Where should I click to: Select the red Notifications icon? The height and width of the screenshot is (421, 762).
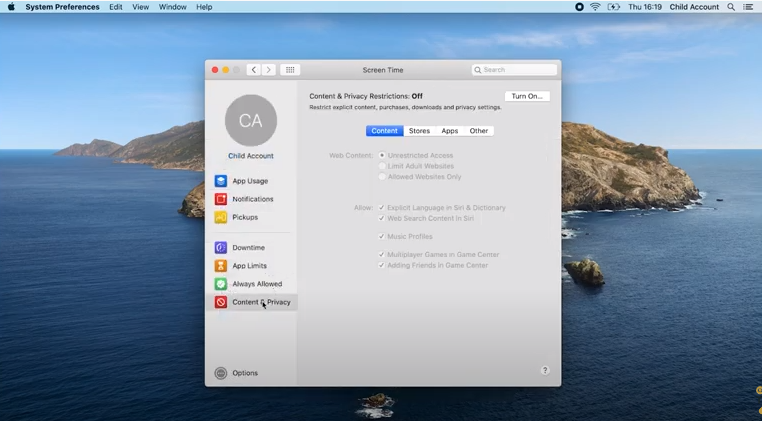point(221,199)
